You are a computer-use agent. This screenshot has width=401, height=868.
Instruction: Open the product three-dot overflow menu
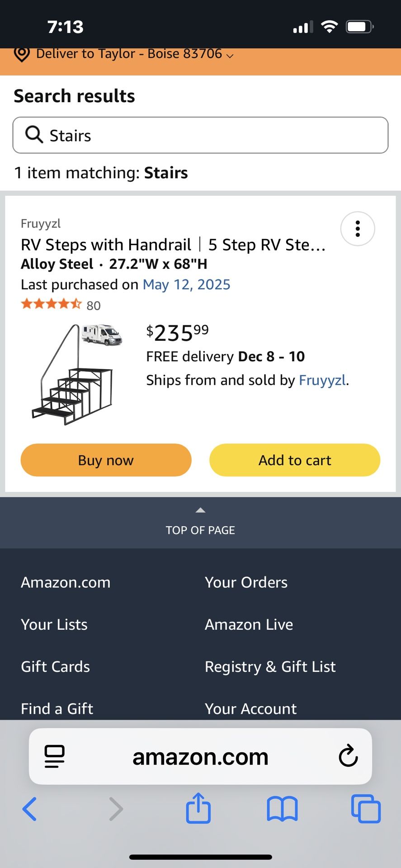(357, 229)
